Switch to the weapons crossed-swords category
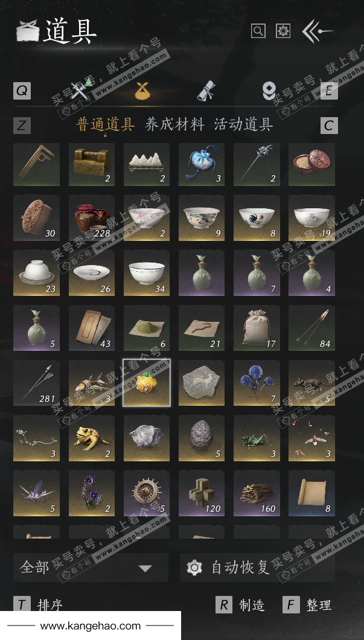 pos(81,91)
